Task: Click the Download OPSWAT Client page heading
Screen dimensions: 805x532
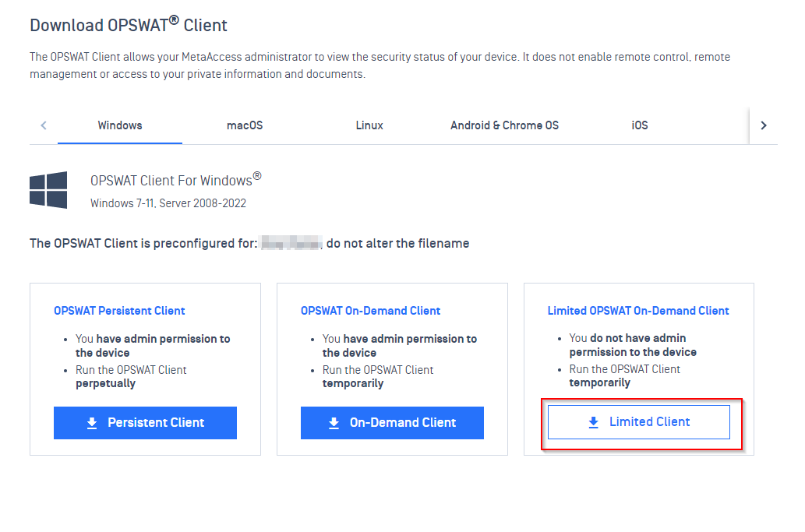Action: click(x=129, y=25)
